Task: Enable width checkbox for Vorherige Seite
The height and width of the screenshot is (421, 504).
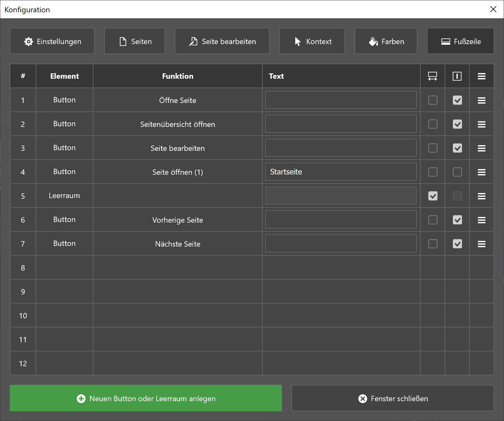Action: 433,220
